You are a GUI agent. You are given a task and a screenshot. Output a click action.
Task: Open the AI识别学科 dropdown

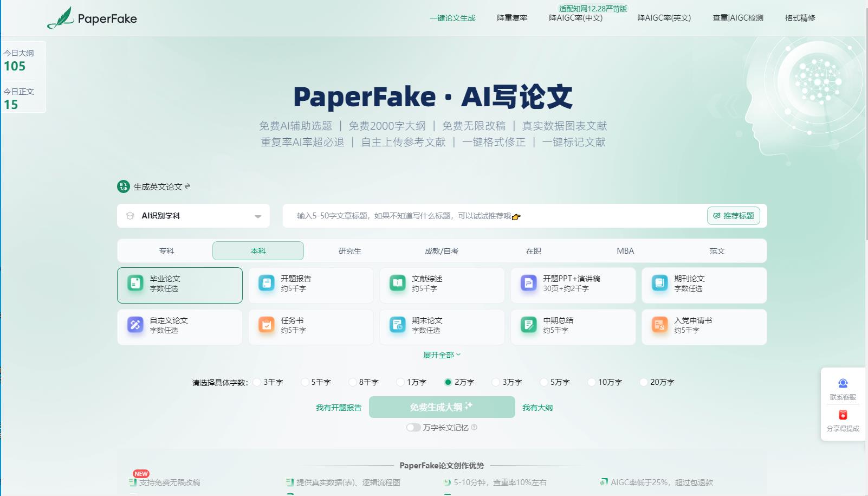coord(193,215)
